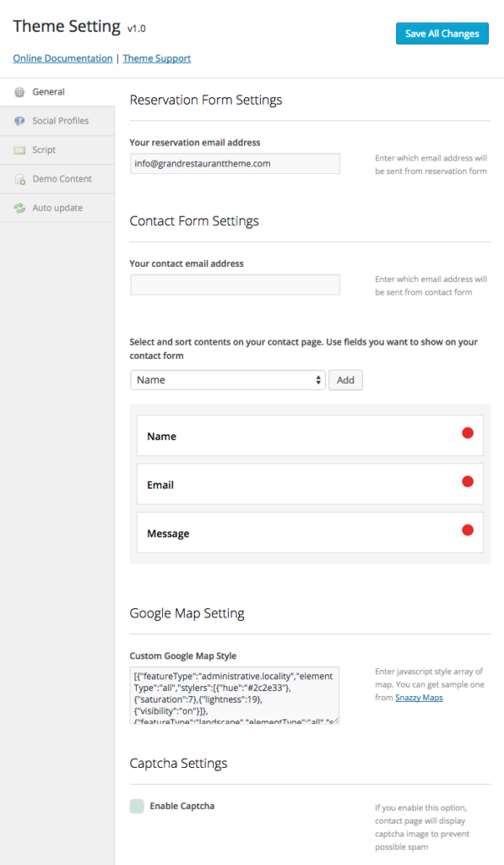Open the Online Documentation link
This screenshot has width=504, height=865.
tap(62, 58)
